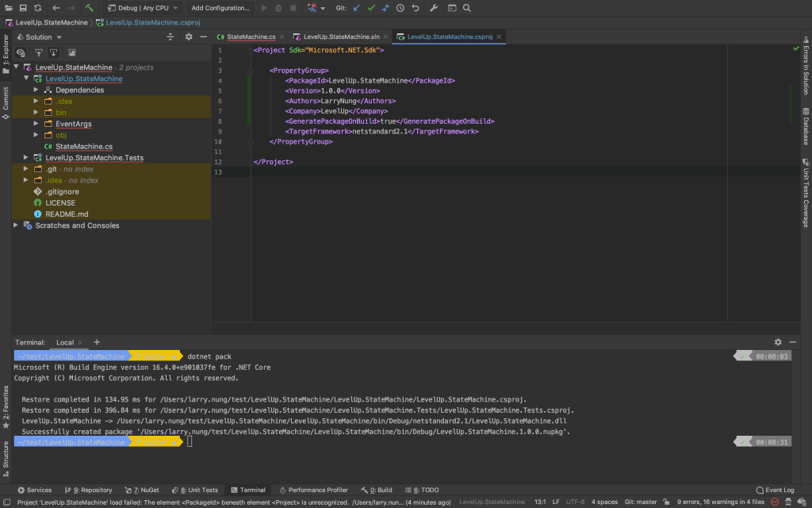Screen dimensions: 812x508
Task: Click the LevelUp.StateMachine.csproj breadcrumb
Action: [x=153, y=22]
